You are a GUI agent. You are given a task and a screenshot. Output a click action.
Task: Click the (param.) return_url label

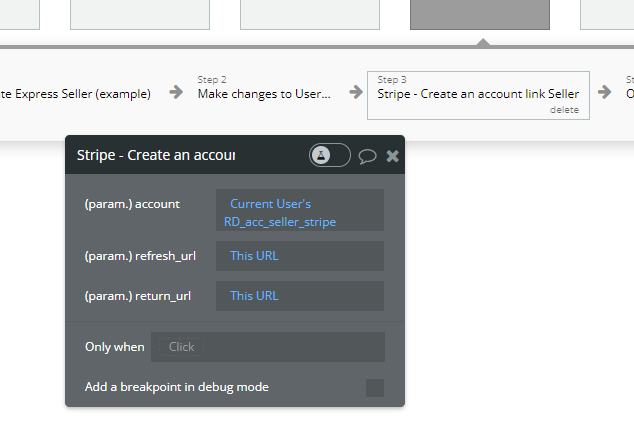137,297
